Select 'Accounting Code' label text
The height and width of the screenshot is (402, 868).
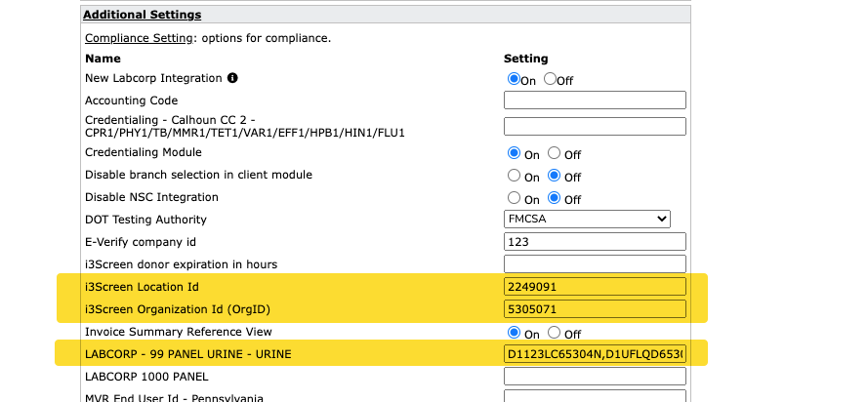pyautogui.click(x=131, y=100)
